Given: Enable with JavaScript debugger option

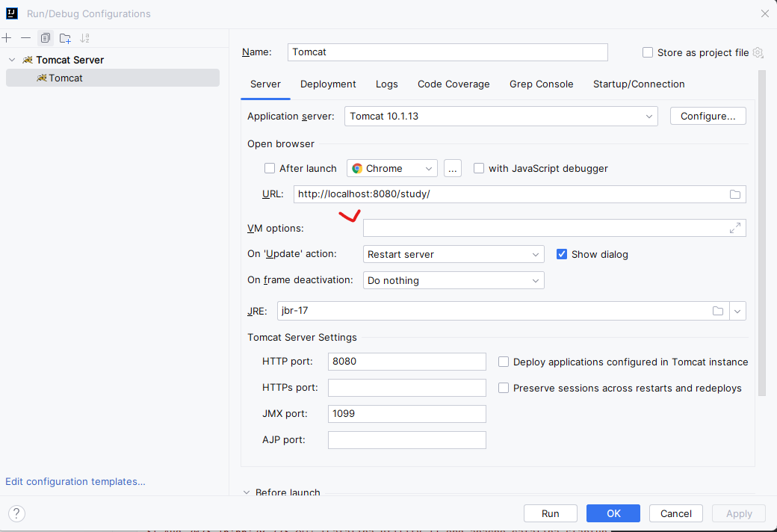Looking at the screenshot, I should point(479,168).
